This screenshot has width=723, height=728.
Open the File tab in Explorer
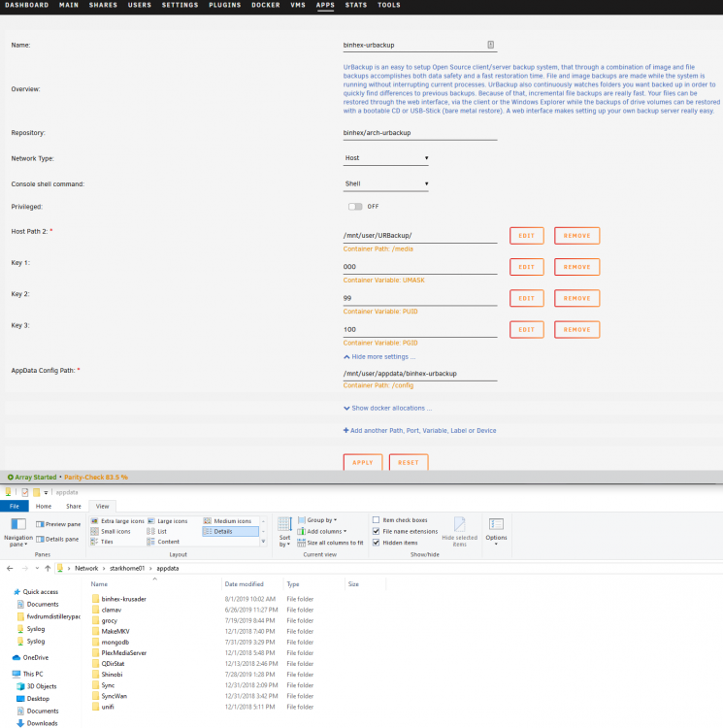[15, 506]
